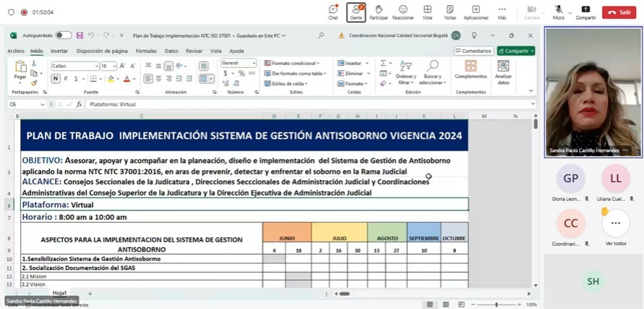The width and height of the screenshot is (644, 309).
Task: Increase indent in Alineación group
Action: (189, 78)
